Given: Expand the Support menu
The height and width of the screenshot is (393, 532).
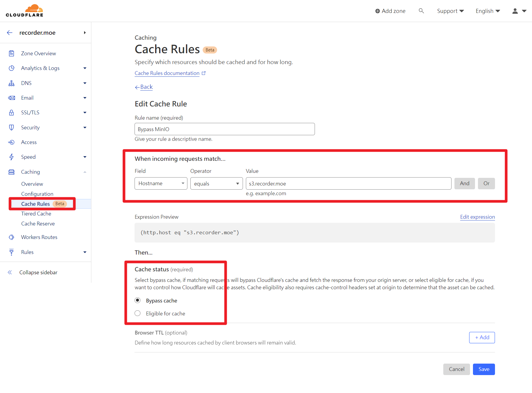Looking at the screenshot, I should 450,11.
